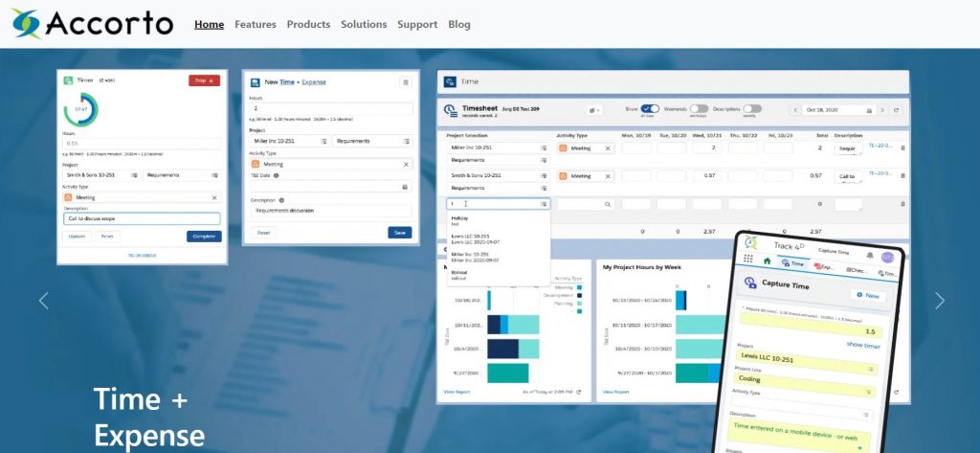Open the Expense link in New Time card

point(314,82)
